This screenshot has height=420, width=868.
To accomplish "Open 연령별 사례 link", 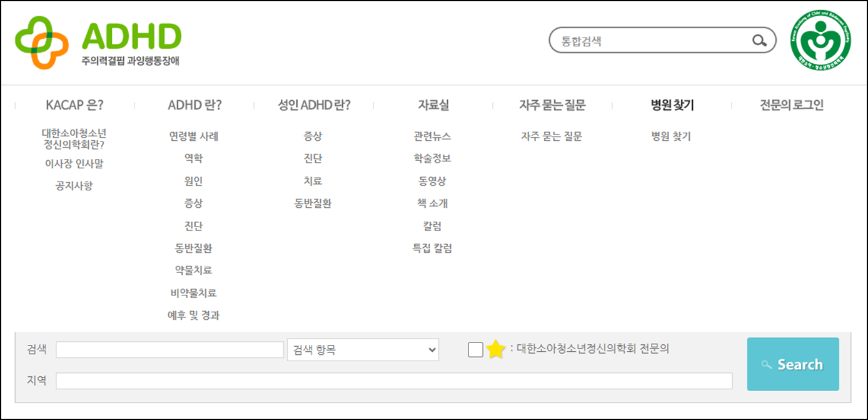I will pos(194,136).
